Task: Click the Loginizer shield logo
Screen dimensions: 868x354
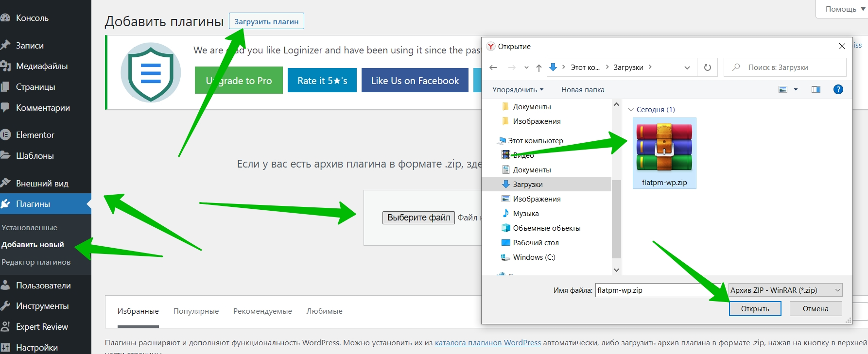Action: pos(151,72)
